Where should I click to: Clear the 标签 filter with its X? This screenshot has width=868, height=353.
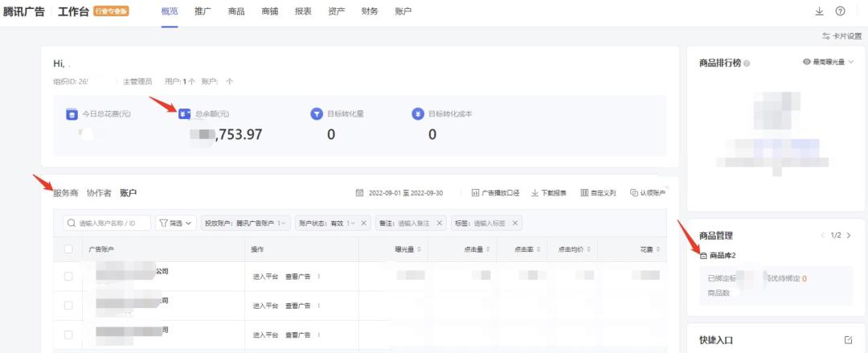(515, 224)
